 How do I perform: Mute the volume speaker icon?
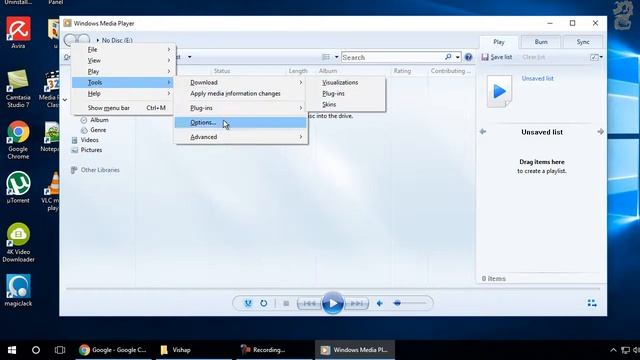380,303
